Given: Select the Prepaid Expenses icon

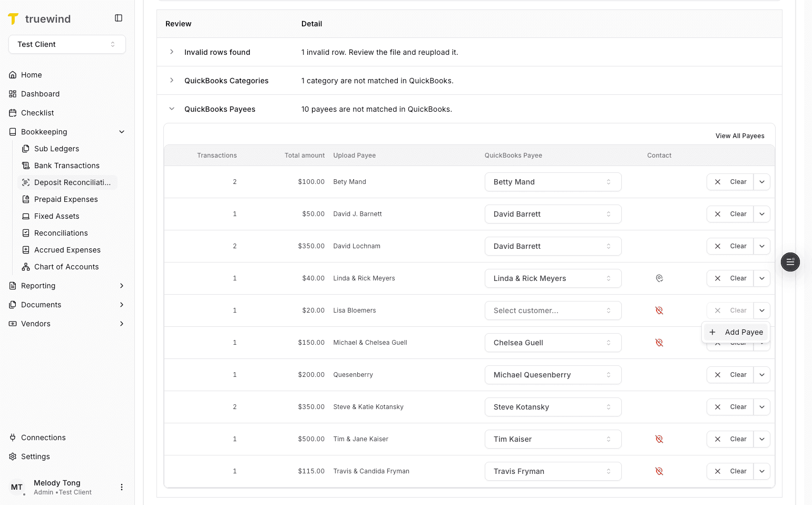Looking at the screenshot, I should tap(25, 199).
